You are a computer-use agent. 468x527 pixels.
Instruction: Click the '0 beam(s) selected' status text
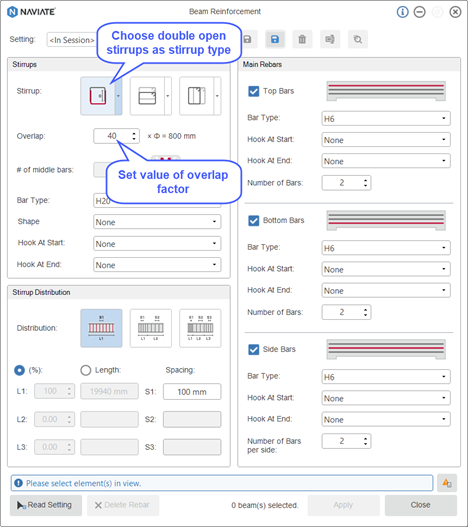[x=265, y=505]
